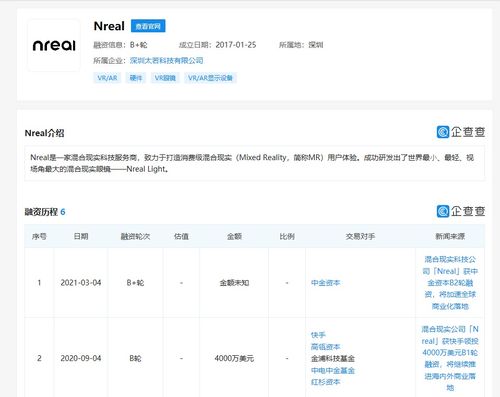Click the Nreal logo thumbnail
Screen dimensions: 500x397
coord(54,45)
